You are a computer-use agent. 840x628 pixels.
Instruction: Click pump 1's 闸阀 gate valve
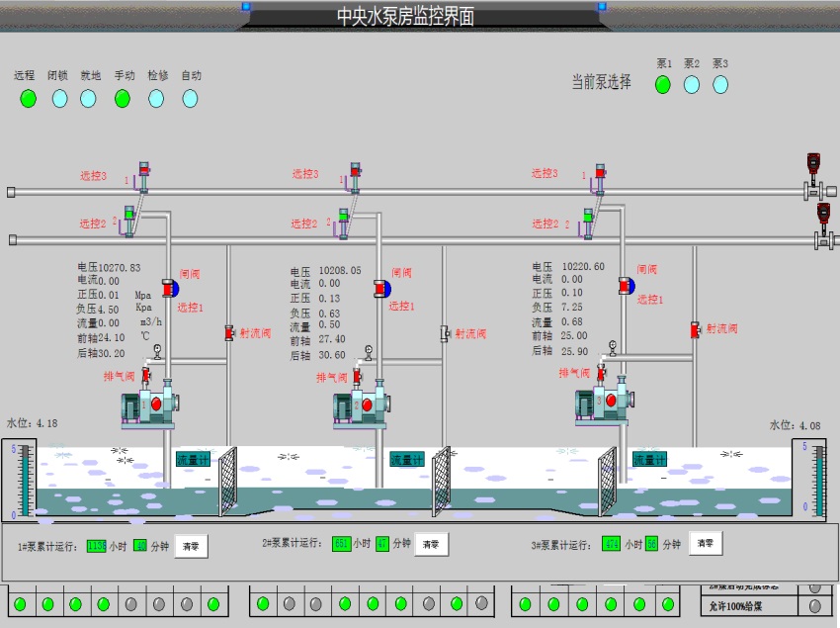tap(168, 288)
